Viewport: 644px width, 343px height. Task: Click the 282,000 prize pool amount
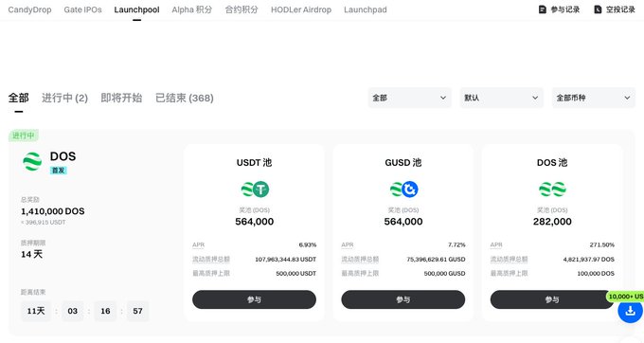click(552, 222)
